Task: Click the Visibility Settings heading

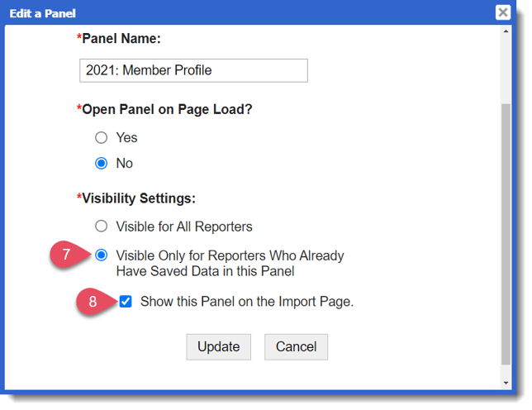Action: coord(140,199)
